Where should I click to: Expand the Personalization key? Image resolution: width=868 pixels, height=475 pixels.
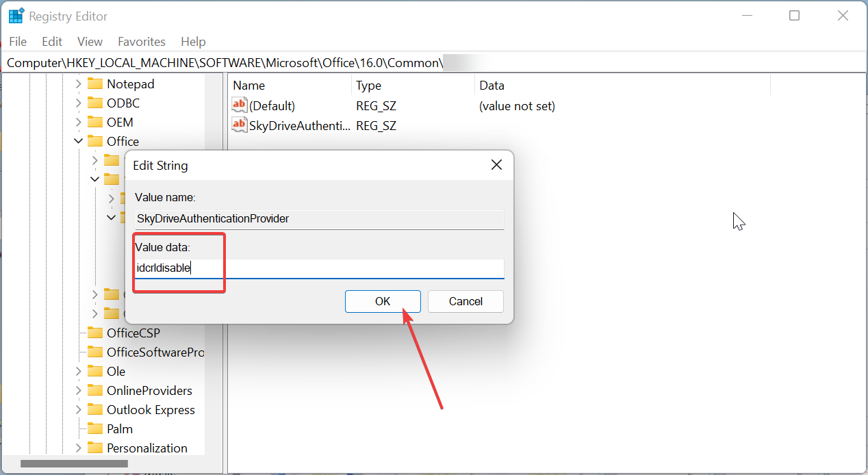point(78,448)
